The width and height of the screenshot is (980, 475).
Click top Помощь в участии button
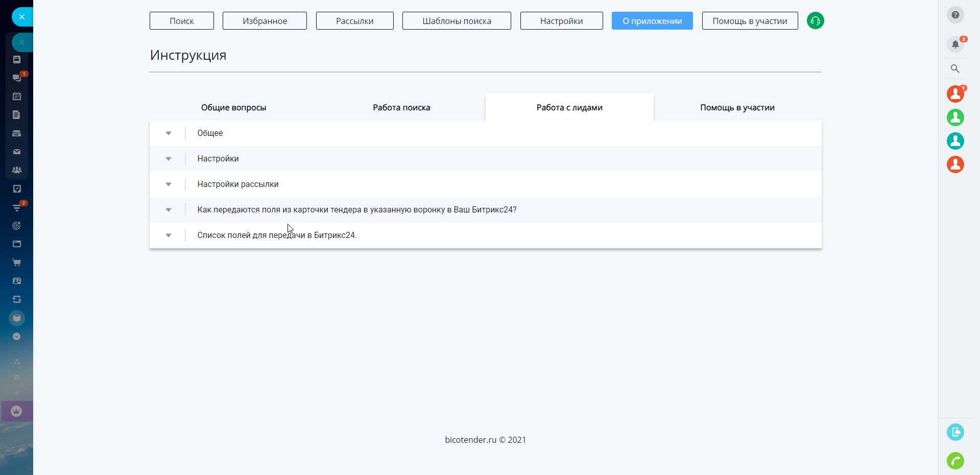click(x=750, y=21)
